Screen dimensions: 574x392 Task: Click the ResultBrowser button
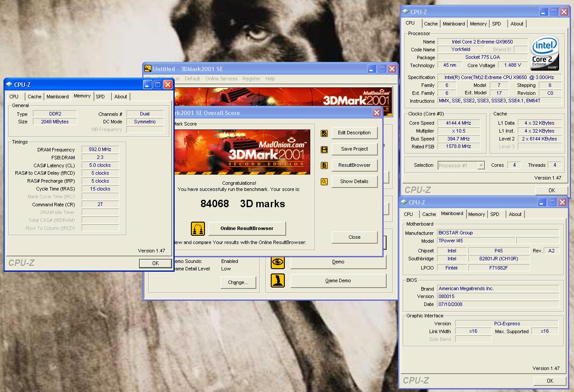[354, 165]
